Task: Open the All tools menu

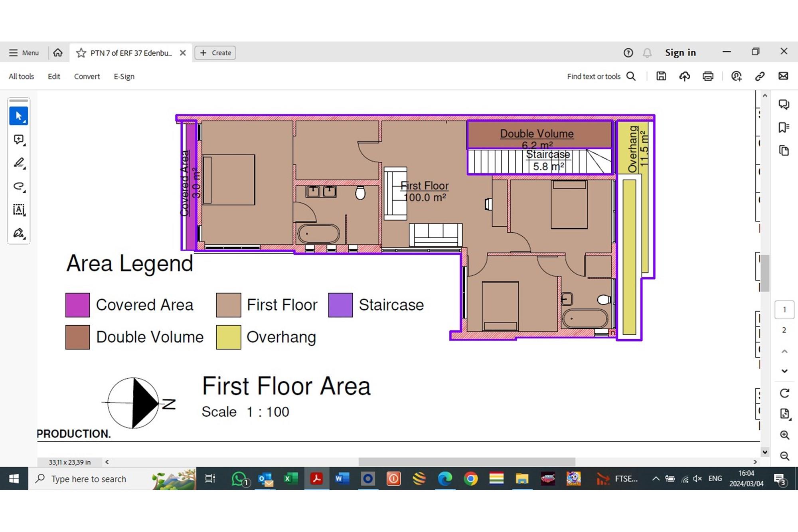Action: pos(22,76)
